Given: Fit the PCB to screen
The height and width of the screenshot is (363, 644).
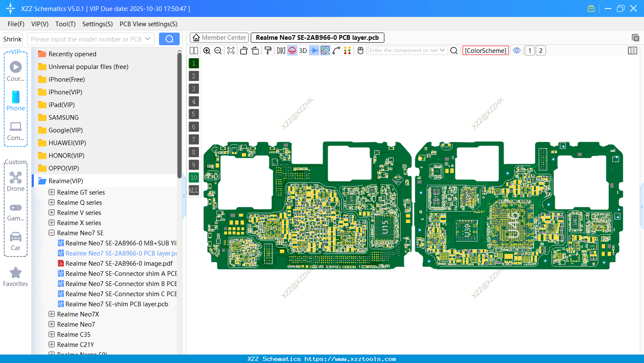Looking at the screenshot, I should point(231,50).
